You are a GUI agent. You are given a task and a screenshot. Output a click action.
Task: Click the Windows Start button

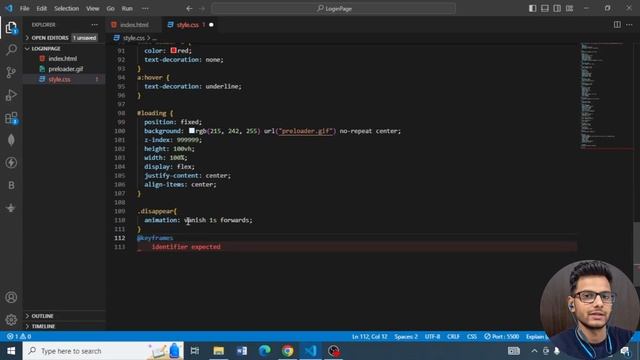click(x=11, y=351)
